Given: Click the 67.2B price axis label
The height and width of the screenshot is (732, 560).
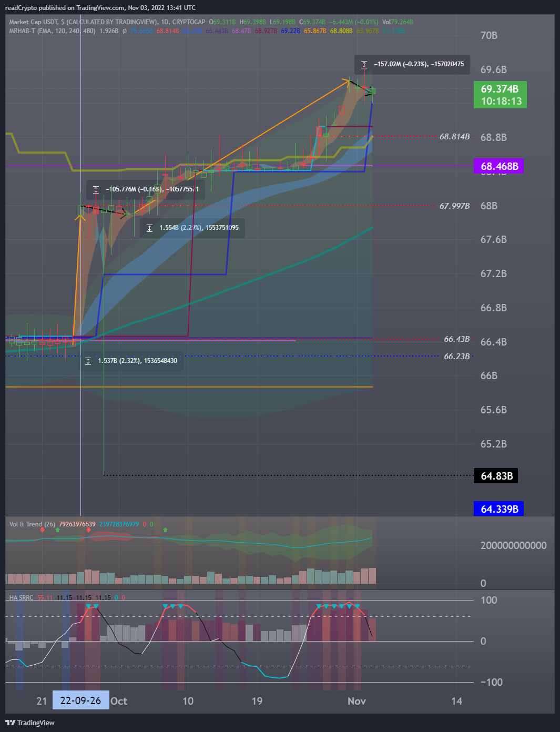Looking at the screenshot, I should [x=494, y=273].
